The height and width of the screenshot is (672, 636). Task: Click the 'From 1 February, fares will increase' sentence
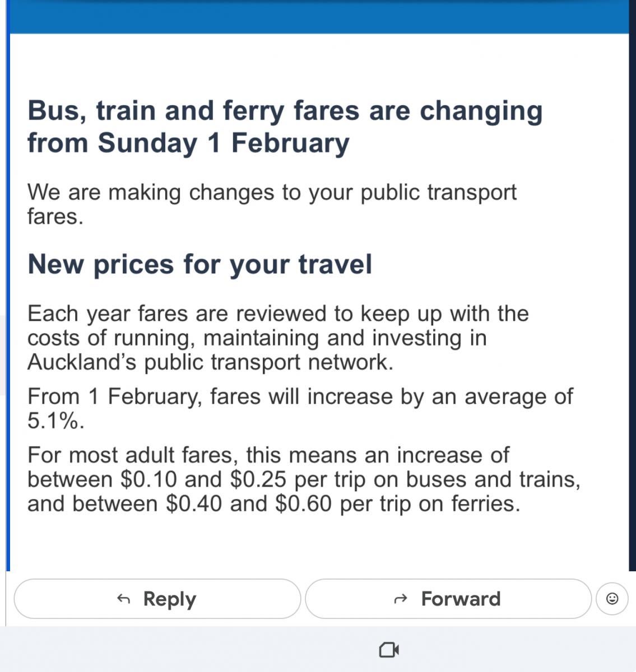coord(300,396)
